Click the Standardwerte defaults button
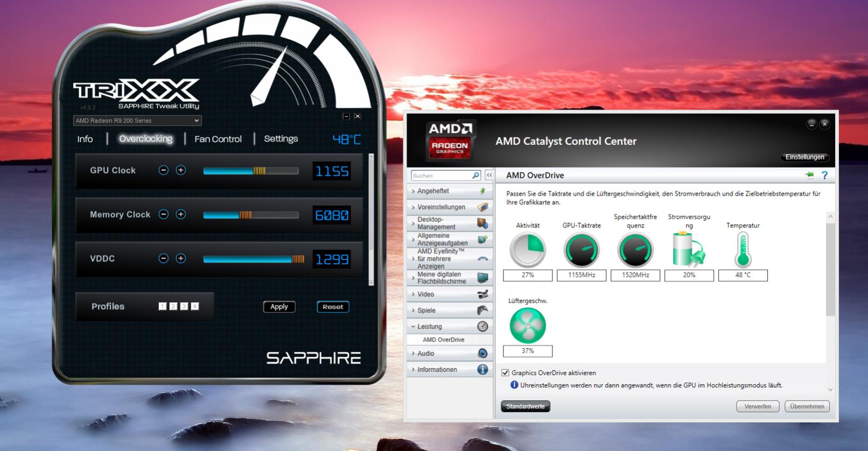 coord(526,406)
